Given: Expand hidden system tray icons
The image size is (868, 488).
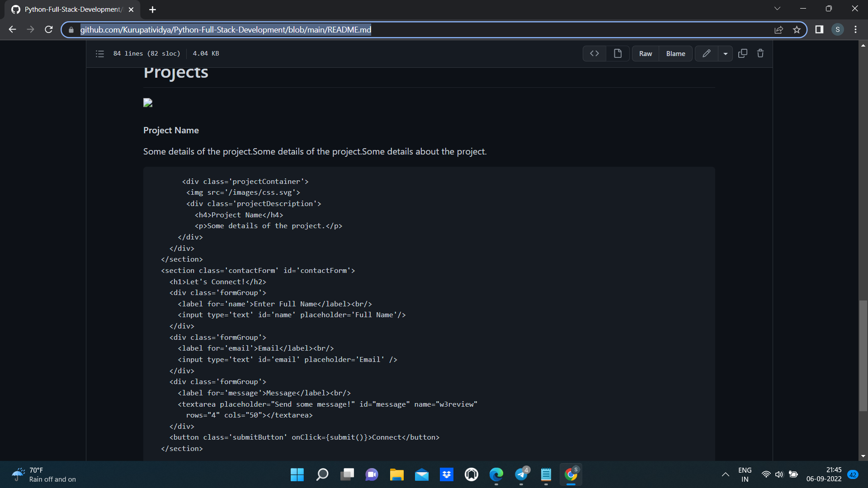Looking at the screenshot, I should [726, 474].
